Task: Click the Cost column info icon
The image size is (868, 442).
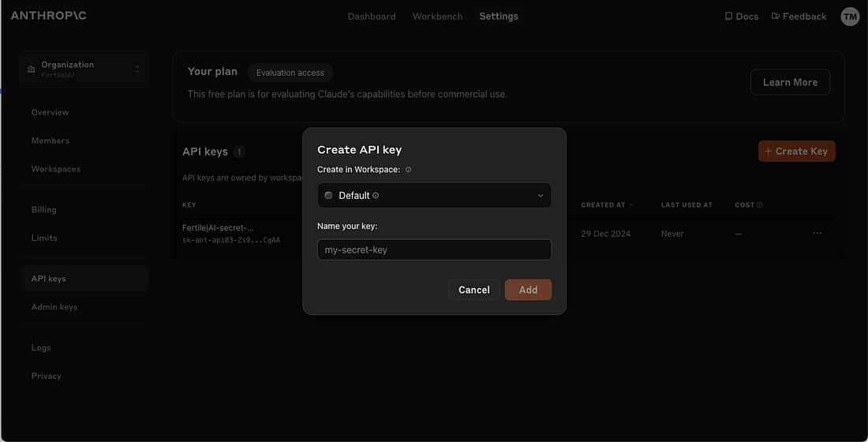Action: (x=759, y=205)
